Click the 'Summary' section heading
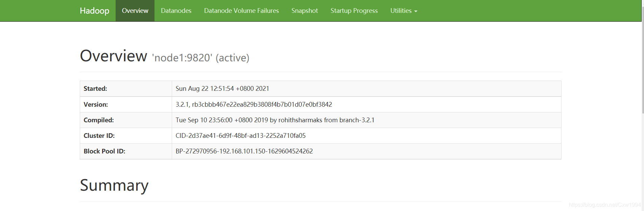This screenshot has height=211, width=644. 114,186
